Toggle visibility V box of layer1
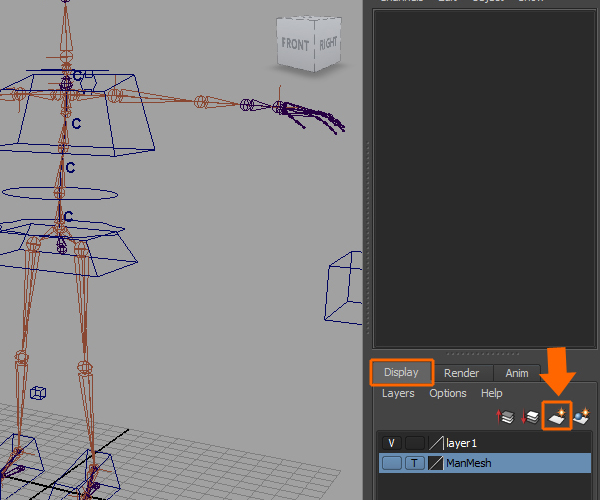Screen dimensions: 600x500 [x=391, y=443]
